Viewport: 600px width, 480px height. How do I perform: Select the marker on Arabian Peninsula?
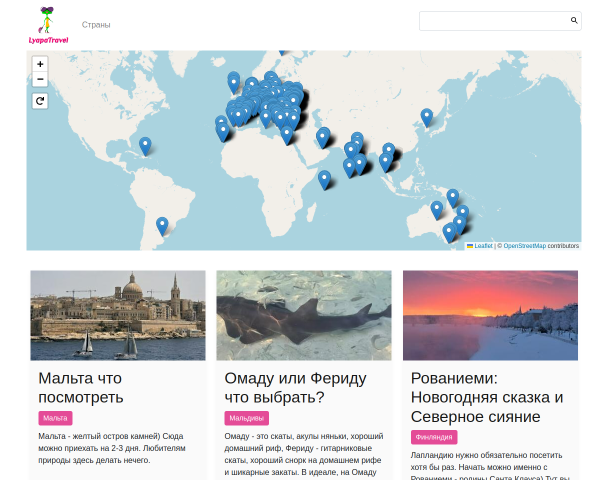click(323, 138)
